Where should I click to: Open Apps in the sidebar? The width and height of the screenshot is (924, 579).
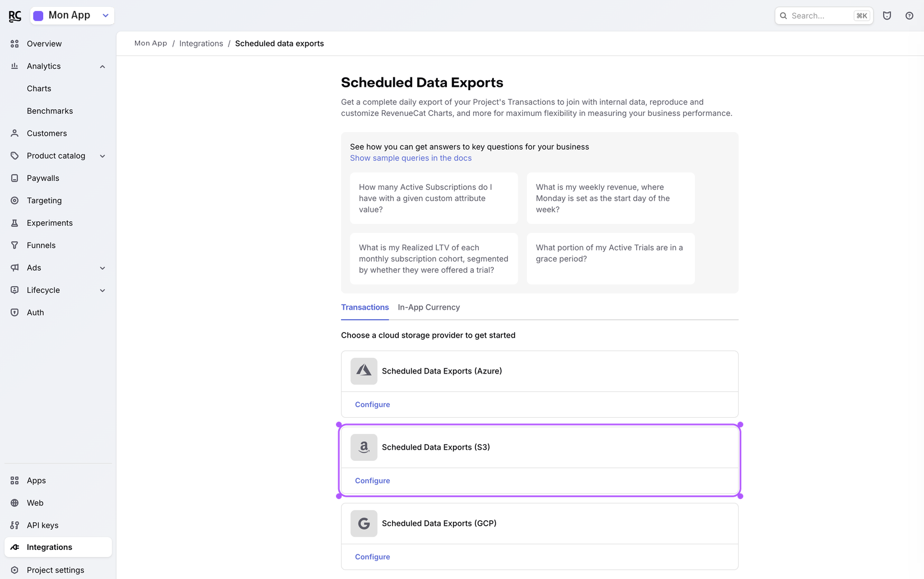(36, 480)
